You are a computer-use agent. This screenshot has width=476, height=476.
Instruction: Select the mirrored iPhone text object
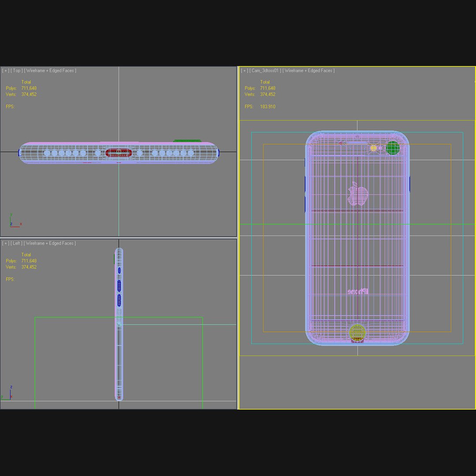pyautogui.click(x=358, y=291)
